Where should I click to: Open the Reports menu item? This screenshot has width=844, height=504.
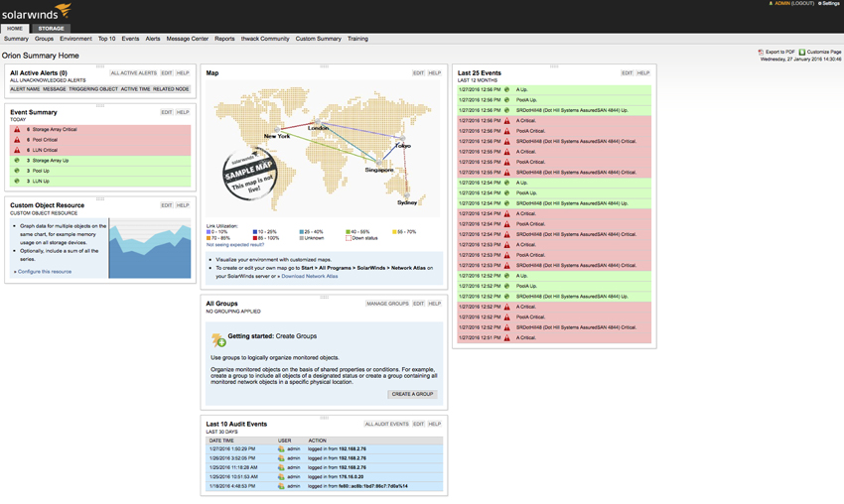coord(224,39)
